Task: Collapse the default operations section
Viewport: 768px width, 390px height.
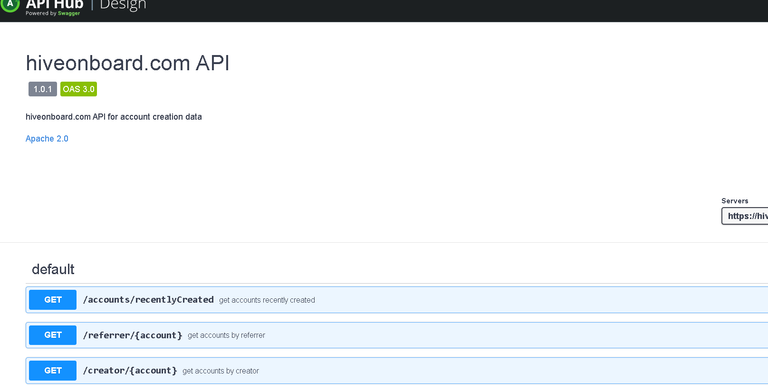Action: (53, 269)
